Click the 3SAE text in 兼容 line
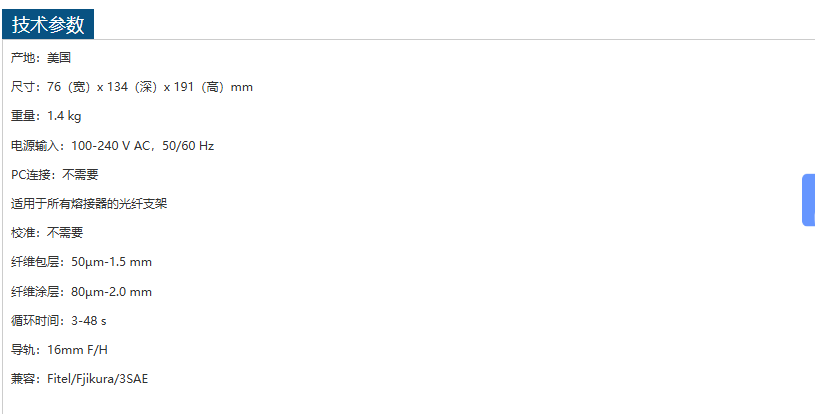 (x=133, y=379)
